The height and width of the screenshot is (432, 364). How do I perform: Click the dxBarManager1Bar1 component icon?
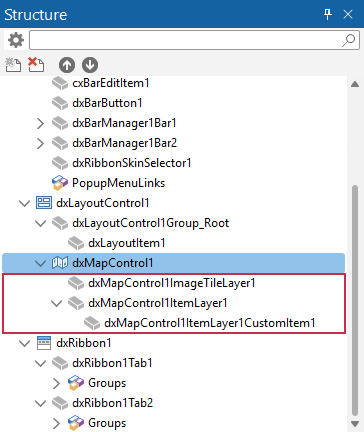point(60,123)
